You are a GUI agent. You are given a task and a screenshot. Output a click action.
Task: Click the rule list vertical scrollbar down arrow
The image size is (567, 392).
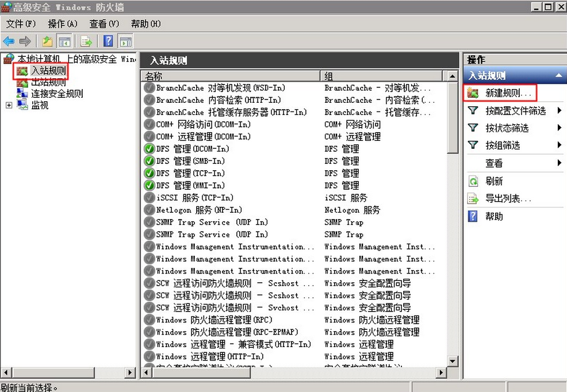pos(453,361)
